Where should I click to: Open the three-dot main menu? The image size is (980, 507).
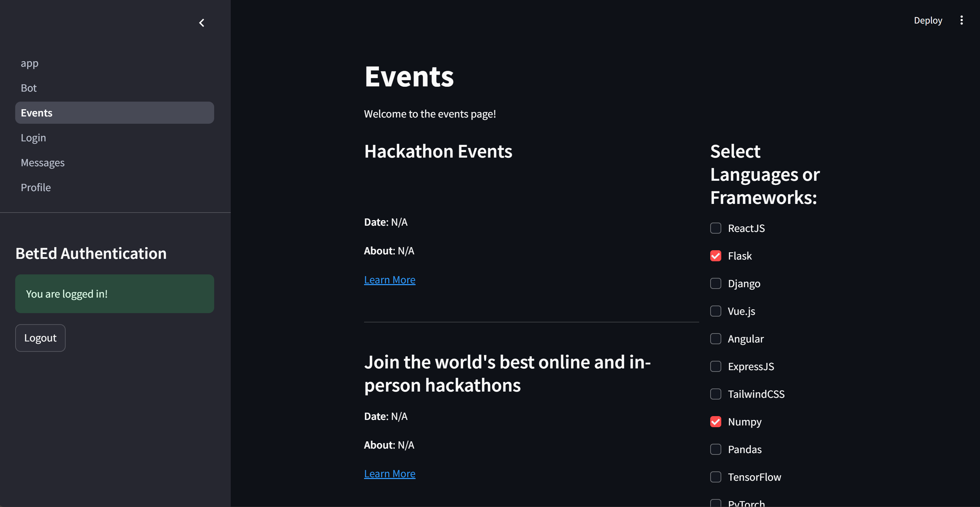[961, 20]
